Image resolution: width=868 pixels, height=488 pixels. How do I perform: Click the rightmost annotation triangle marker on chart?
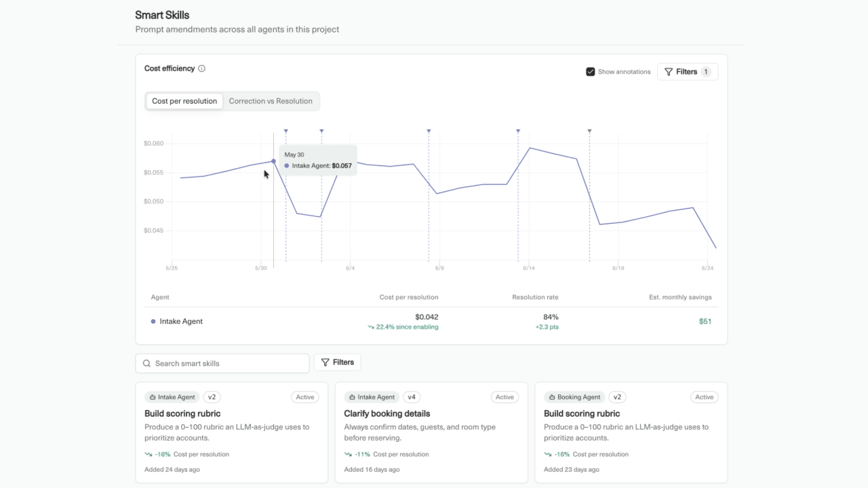pos(589,131)
